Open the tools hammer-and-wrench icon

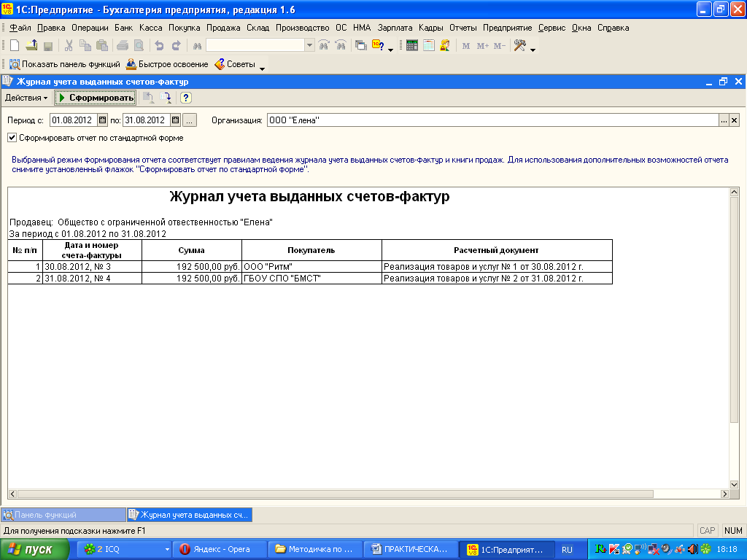coord(519,46)
